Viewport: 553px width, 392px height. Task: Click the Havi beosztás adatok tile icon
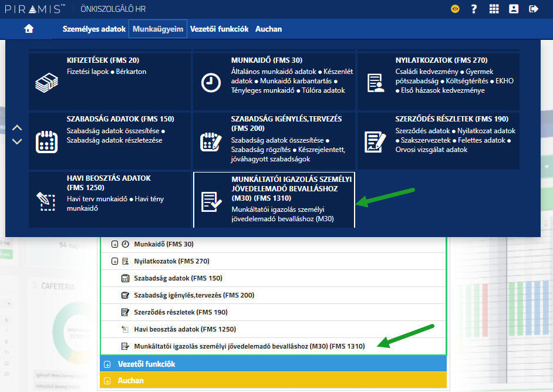coord(46,200)
